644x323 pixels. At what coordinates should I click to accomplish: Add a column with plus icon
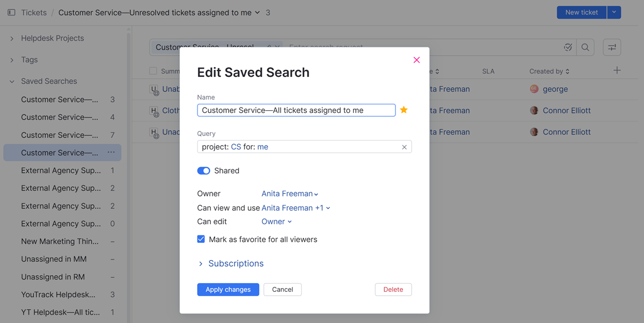(617, 70)
